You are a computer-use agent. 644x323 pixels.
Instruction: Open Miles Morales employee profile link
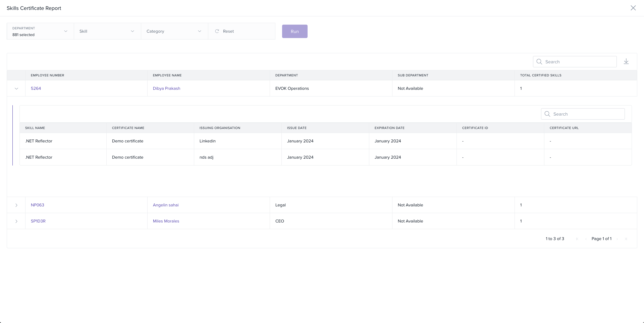[x=166, y=221]
